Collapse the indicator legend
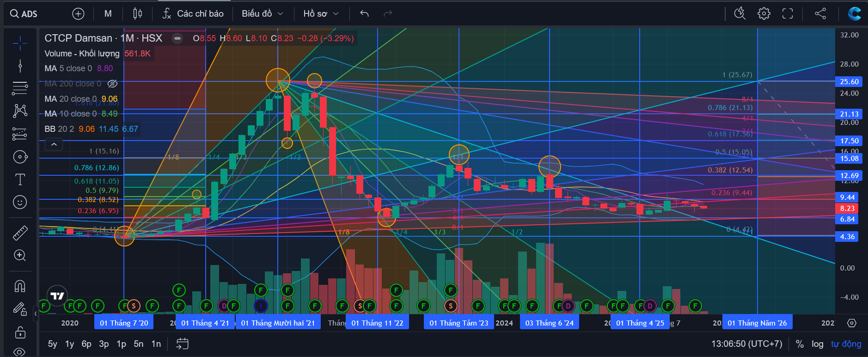The image size is (868, 357). [54, 145]
